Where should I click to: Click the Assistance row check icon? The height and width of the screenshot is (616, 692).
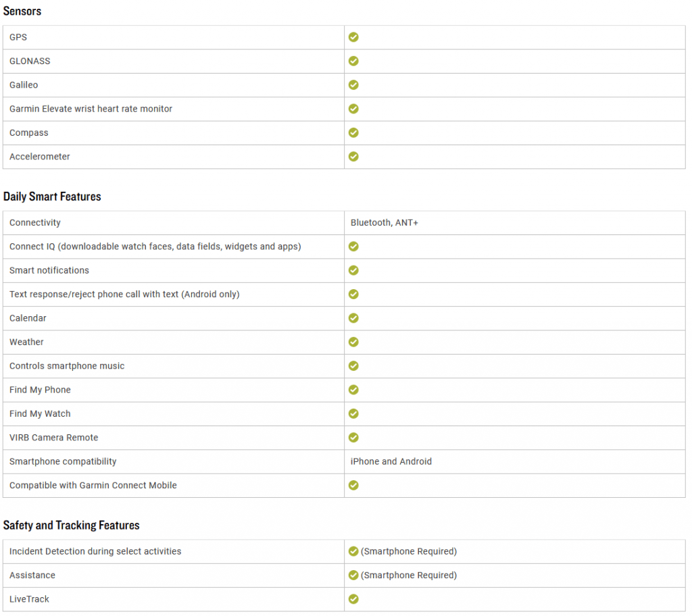(353, 575)
